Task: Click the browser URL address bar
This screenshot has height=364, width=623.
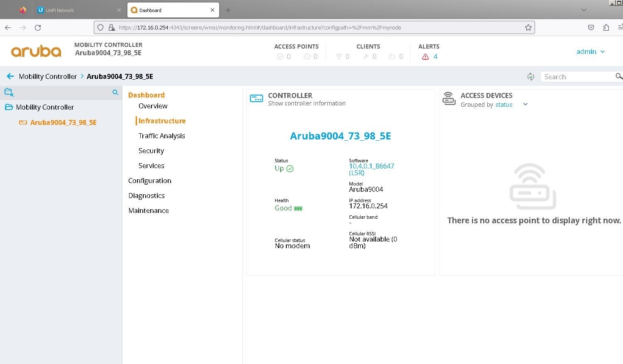Action: pyautogui.click(x=314, y=27)
